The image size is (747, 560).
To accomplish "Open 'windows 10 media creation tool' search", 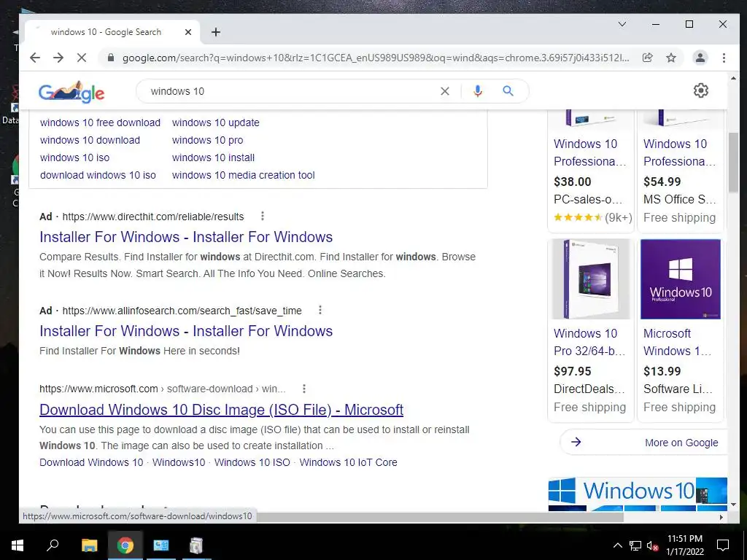I will click(x=244, y=175).
